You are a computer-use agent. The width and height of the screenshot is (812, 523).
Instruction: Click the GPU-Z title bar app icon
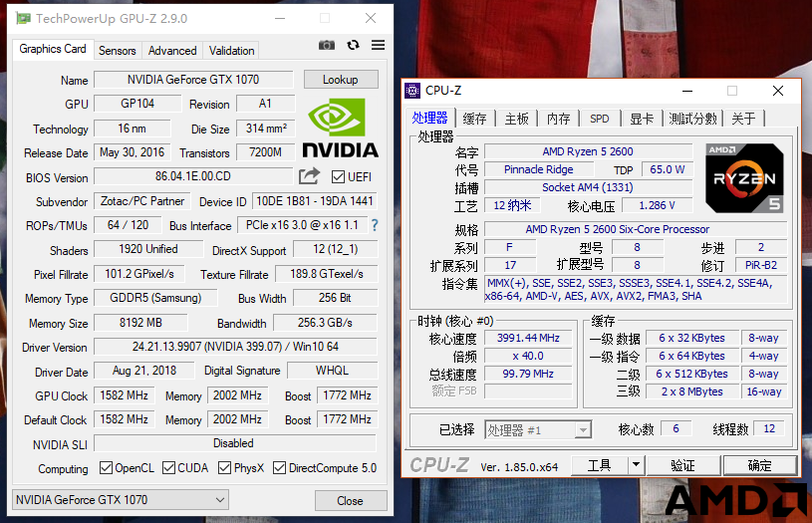pos(23,19)
